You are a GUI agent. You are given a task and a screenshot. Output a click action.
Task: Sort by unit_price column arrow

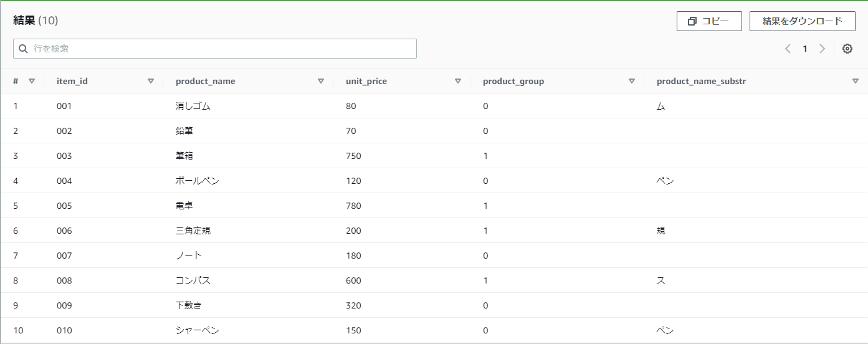[x=458, y=81]
